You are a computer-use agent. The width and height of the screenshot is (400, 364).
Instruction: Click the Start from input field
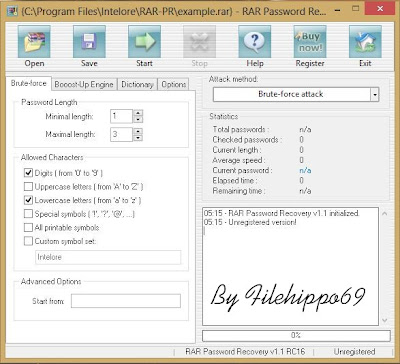pyautogui.click(x=126, y=301)
